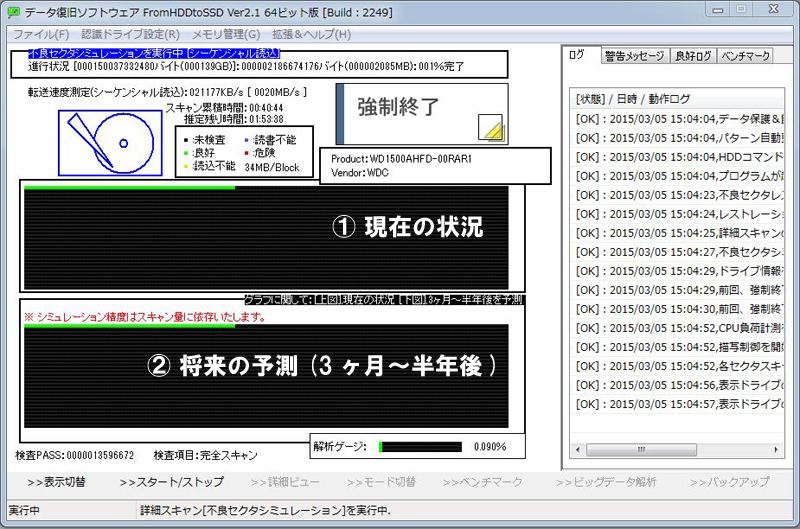800x529 pixels.
Task: Select the ベンチマーク tab
Action: point(745,55)
